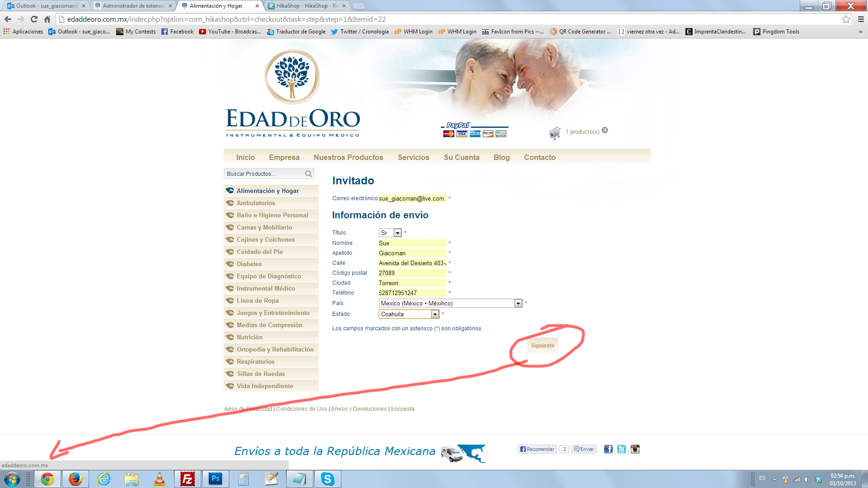Image resolution: width=868 pixels, height=488 pixels.
Task: Open the País country dropdown
Action: 518,303
